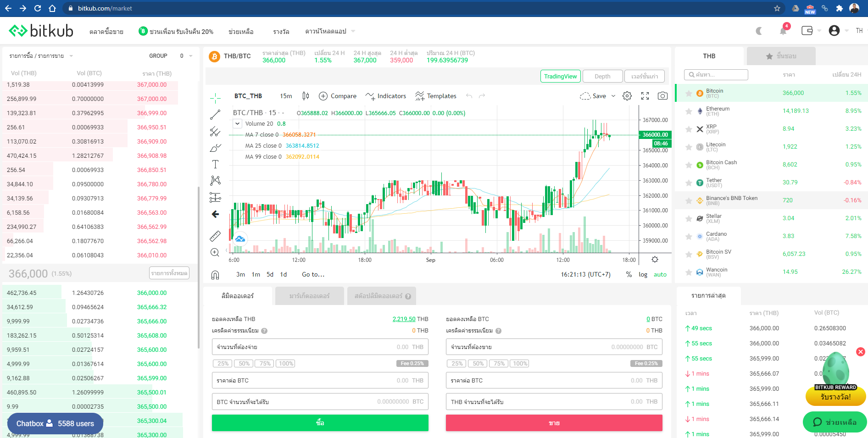Redo chart action

482,96
